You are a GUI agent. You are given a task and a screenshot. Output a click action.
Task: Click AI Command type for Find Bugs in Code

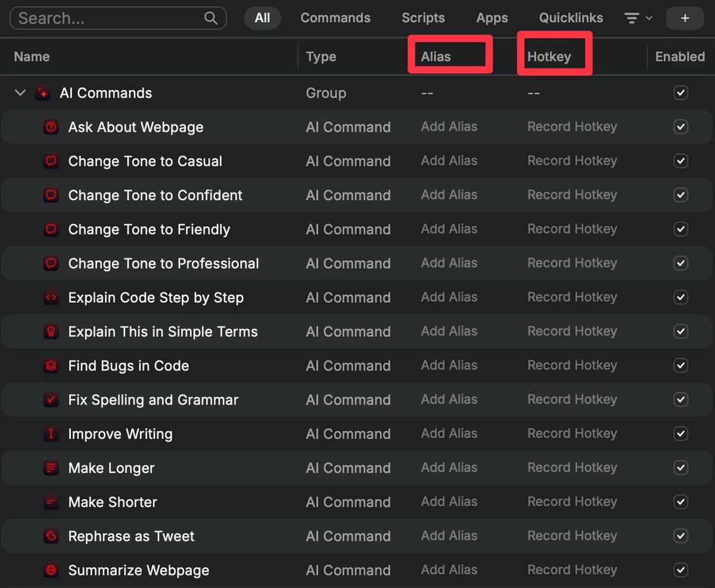click(x=348, y=365)
